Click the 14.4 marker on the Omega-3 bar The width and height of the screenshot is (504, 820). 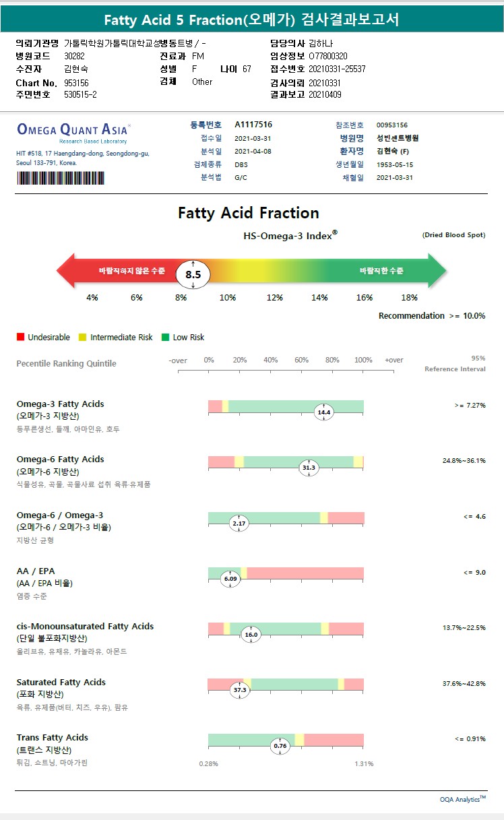pos(324,412)
